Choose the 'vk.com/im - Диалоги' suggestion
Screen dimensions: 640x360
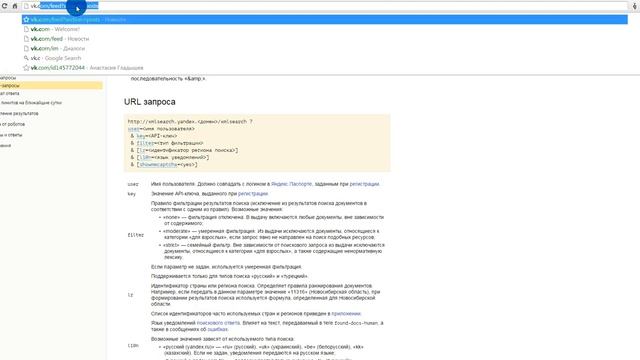coord(324,48)
